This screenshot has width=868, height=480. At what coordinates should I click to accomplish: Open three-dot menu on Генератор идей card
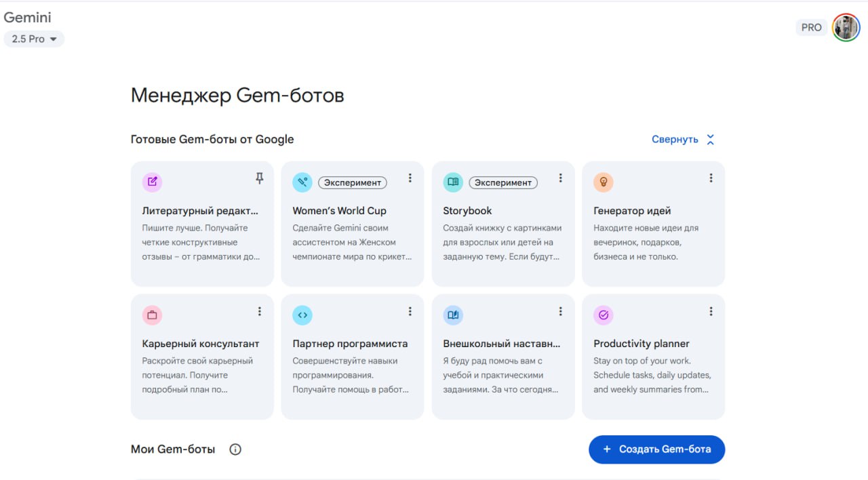[x=711, y=178]
